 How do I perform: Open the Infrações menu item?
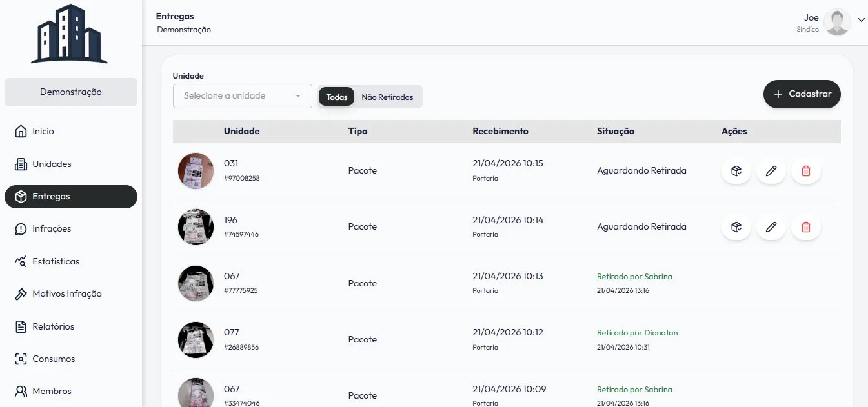coord(52,229)
